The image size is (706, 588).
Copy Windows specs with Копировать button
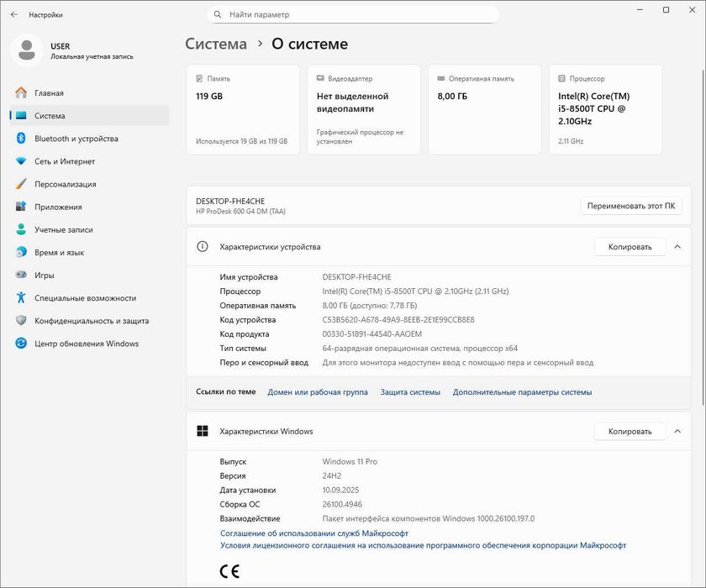(x=630, y=431)
